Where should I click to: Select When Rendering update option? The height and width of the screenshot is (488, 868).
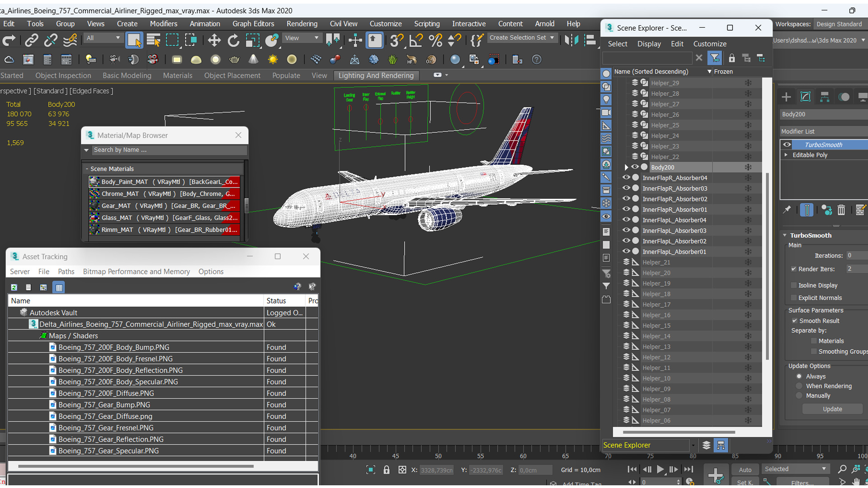point(799,386)
